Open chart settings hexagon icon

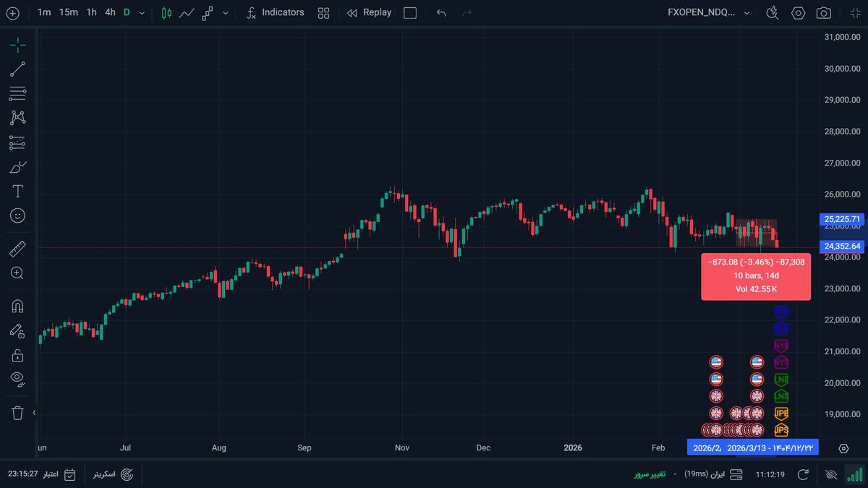tap(799, 13)
